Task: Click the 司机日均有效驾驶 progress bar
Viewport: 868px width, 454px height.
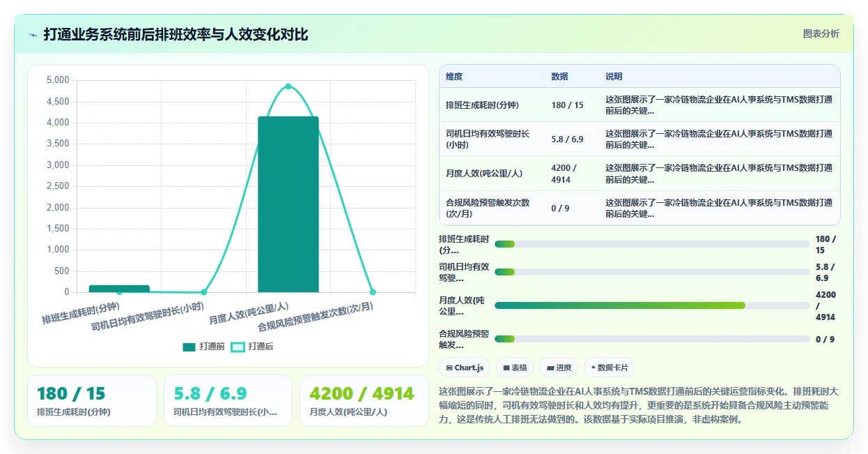Action: click(x=652, y=272)
